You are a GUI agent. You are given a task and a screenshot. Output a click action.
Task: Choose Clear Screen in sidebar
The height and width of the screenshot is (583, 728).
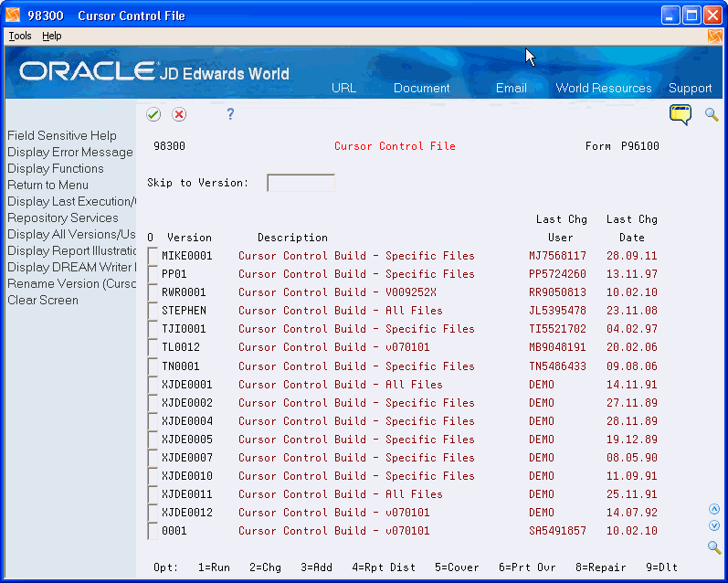point(43,300)
